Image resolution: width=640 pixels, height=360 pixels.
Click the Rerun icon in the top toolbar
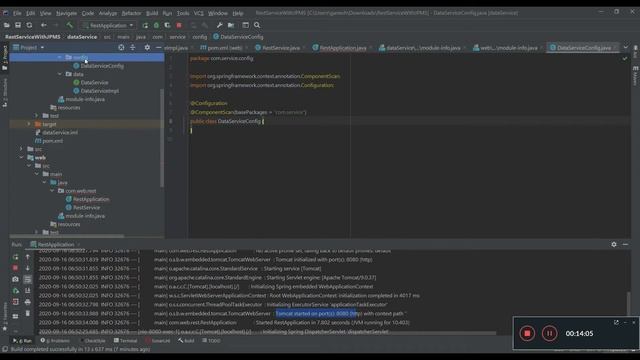coord(145,25)
